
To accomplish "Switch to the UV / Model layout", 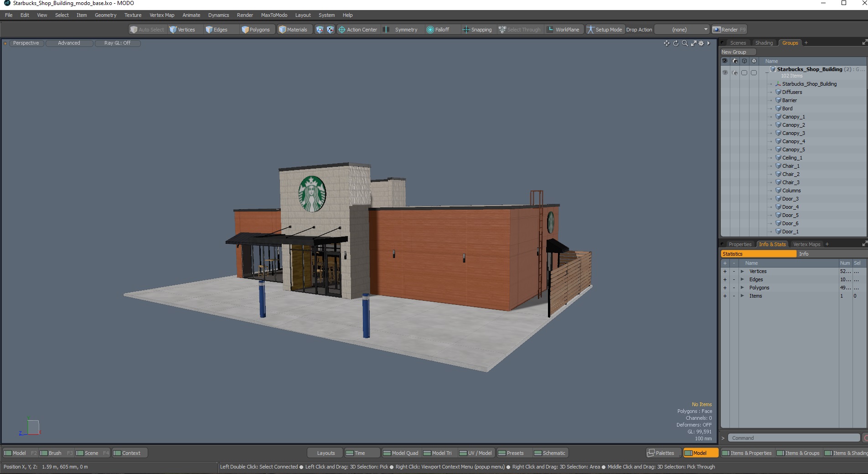I will pos(475,453).
